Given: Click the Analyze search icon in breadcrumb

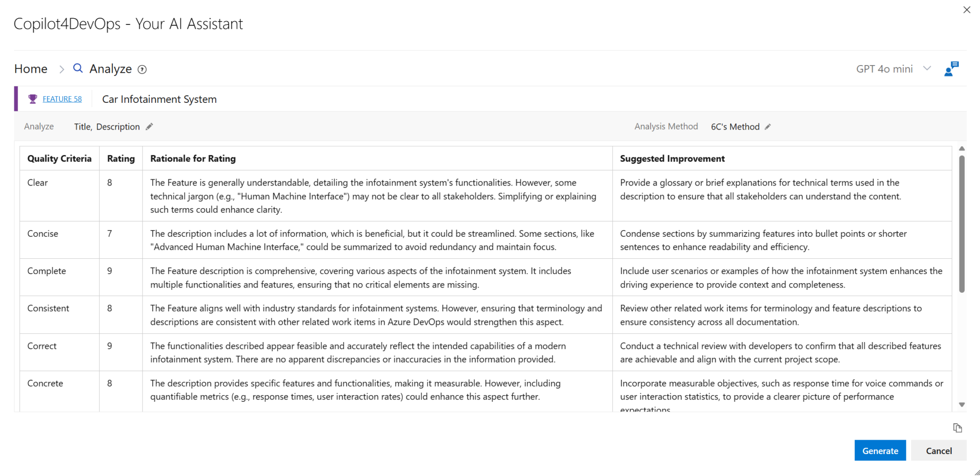Looking at the screenshot, I should (78, 68).
